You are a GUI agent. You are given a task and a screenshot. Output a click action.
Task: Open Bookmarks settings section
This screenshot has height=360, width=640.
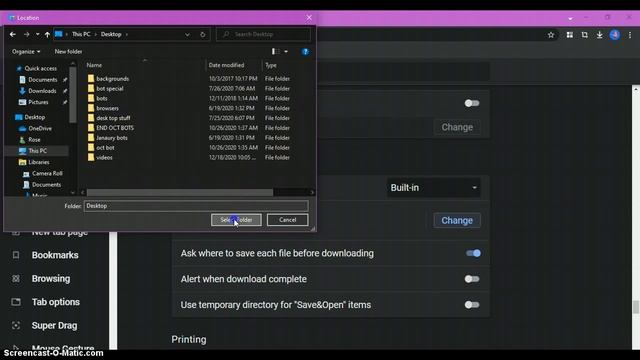[x=55, y=255]
